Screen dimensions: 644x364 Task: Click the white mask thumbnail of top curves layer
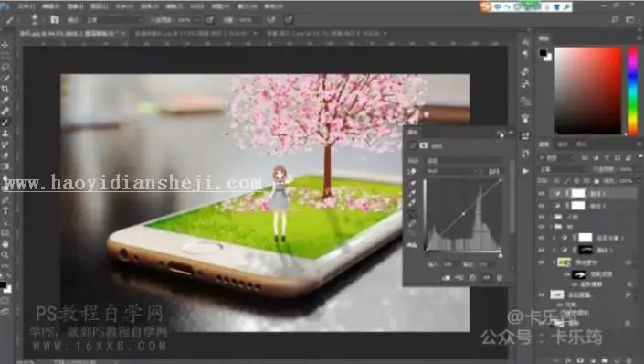(578, 193)
